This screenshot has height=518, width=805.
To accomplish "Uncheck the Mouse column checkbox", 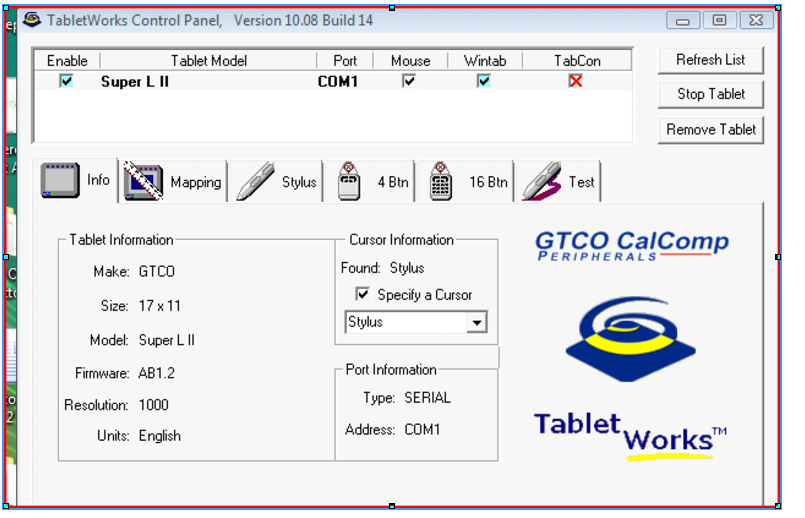I will 409,81.
